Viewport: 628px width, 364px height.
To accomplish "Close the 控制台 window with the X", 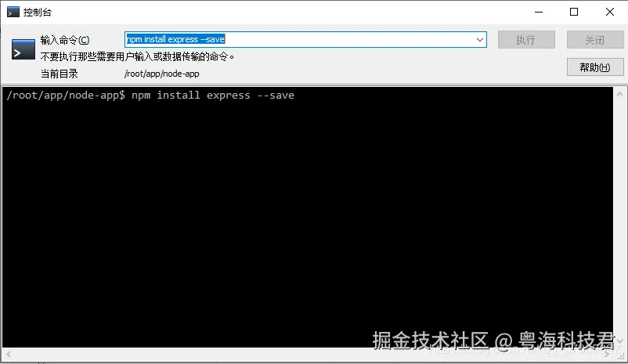I will [x=609, y=12].
